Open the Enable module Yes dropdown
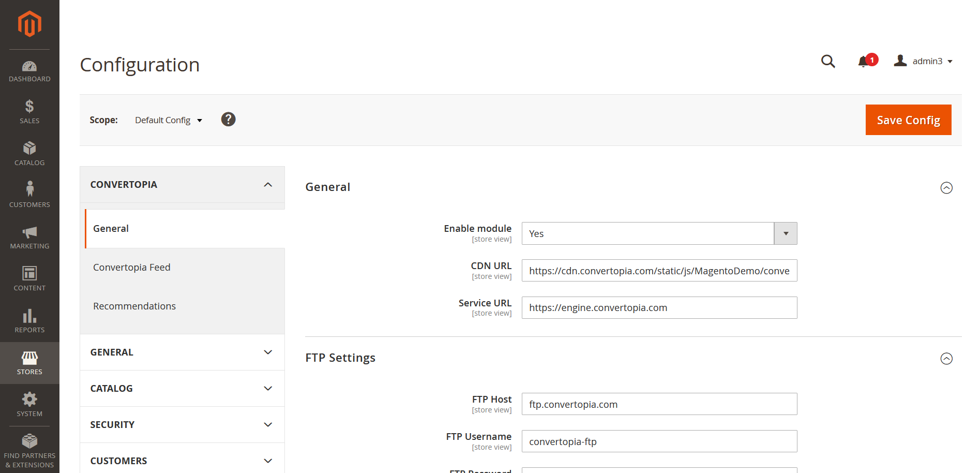The height and width of the screenshot is (473, 980). [x=659, y=233]
